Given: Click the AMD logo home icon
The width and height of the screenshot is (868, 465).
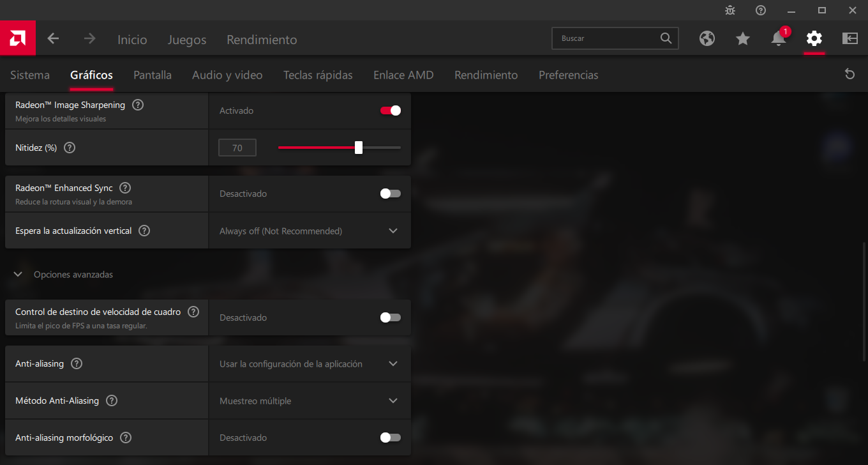Looking at the screenshot, I should click(18, 38).
